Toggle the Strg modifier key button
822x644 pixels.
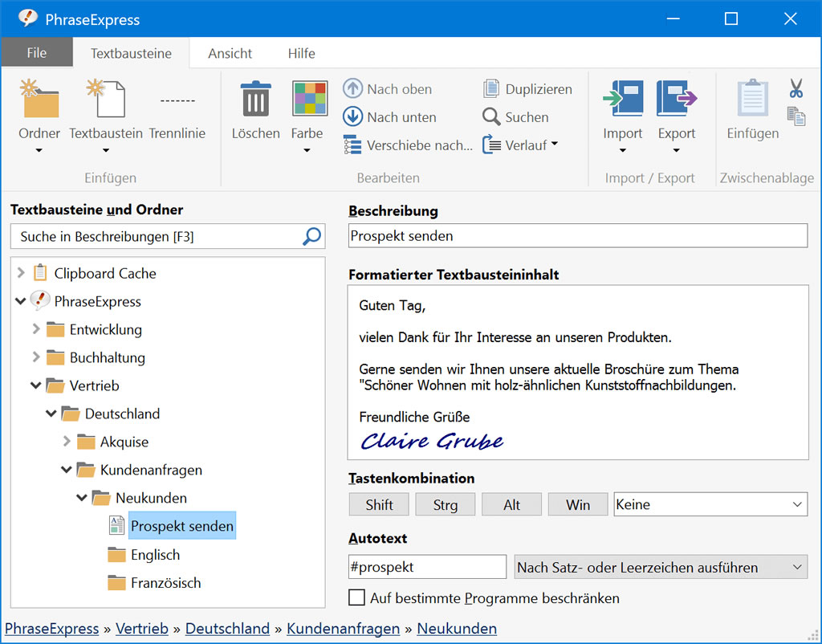(x=445, y=505)
